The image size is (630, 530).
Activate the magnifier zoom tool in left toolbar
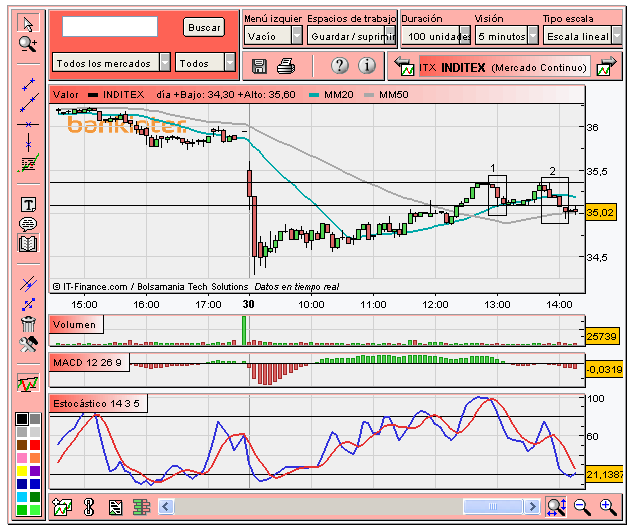[x=28, y=44]
